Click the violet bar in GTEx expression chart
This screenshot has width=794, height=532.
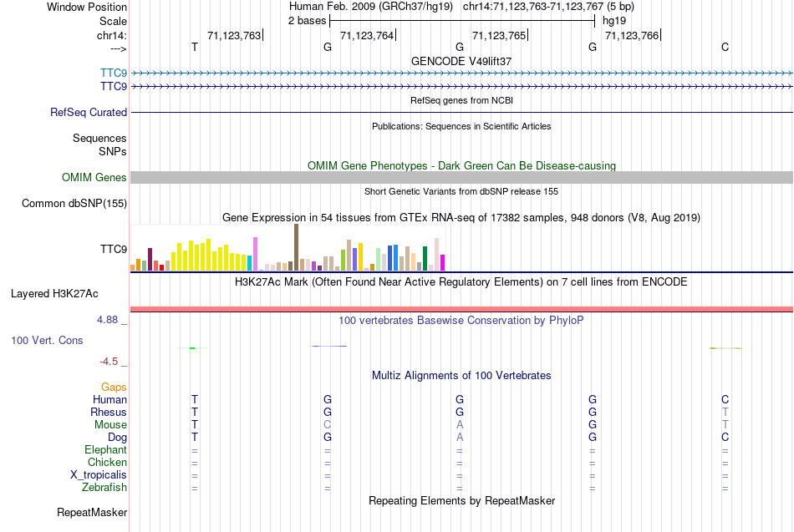[x=255, y=254]
